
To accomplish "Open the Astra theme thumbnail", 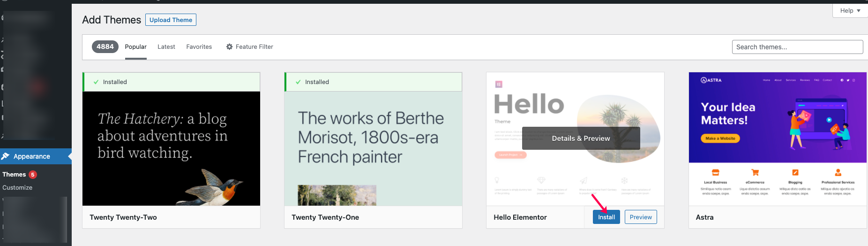I will coord(778,139).
